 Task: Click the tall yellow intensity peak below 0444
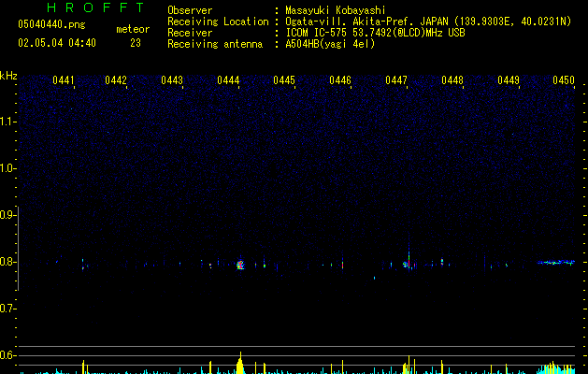pos(240,363)
